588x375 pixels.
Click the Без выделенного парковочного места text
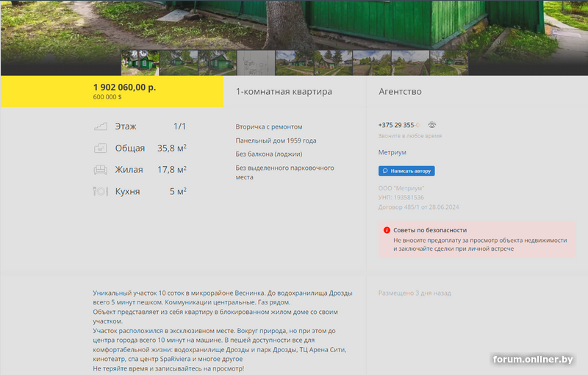[x=284, y=173]
